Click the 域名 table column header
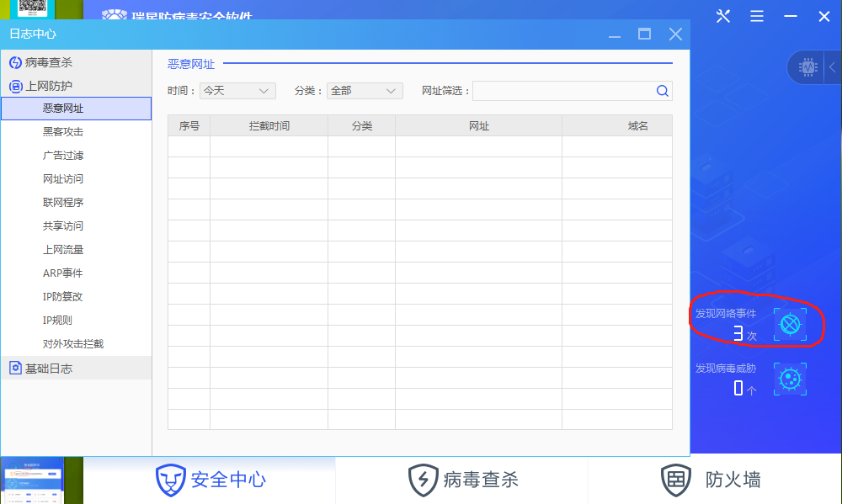842x504 pixels. [617, 125]
